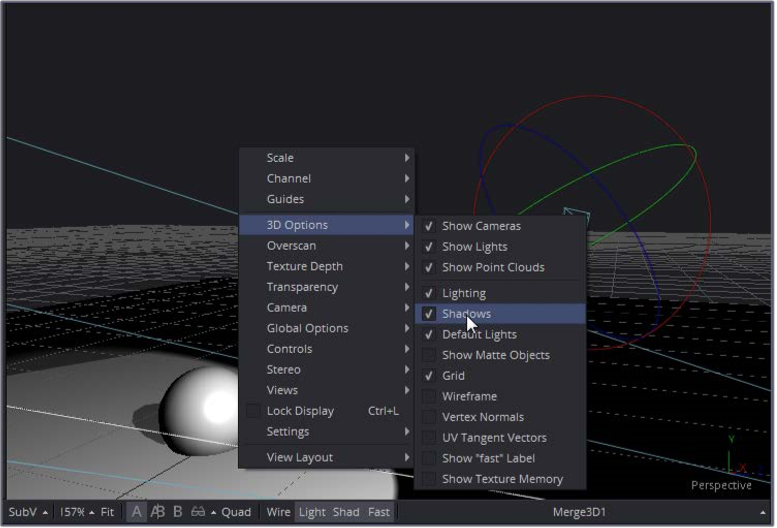The height and width of the screenshot is (528, 777).
Task: Enable the Wireframe option
Action: 429,397
